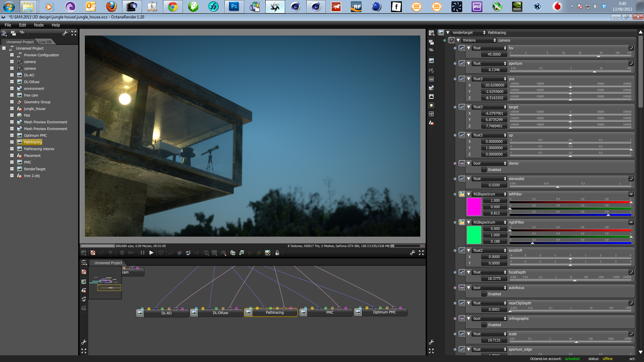644x362 pixels.
Task: Open the Node menu
Action: 39,25
